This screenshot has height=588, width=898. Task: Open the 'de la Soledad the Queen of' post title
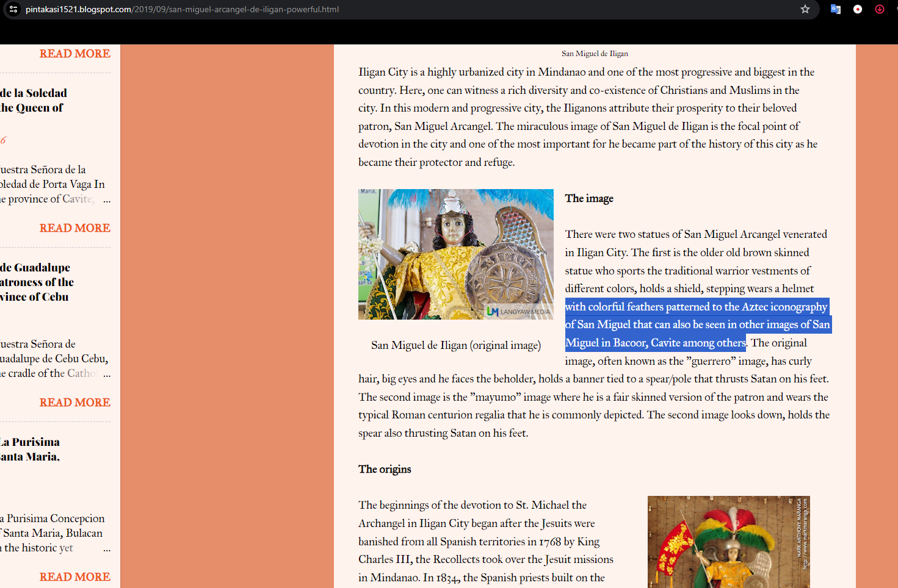click(x=34, y=101)
